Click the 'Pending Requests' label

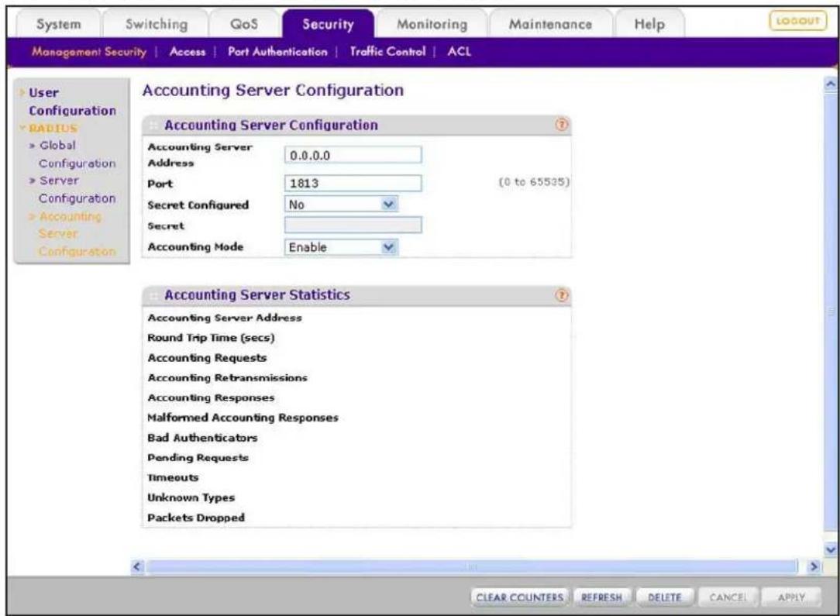[x=198, y=457]
